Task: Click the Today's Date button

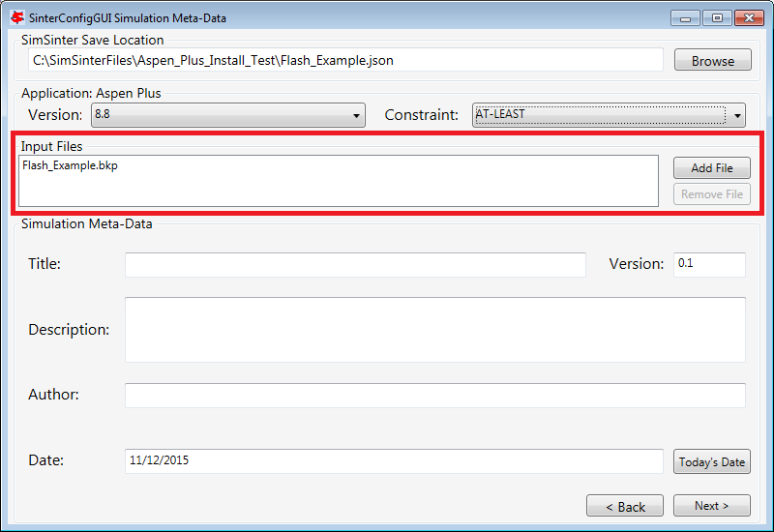Action: coord(712,461)
